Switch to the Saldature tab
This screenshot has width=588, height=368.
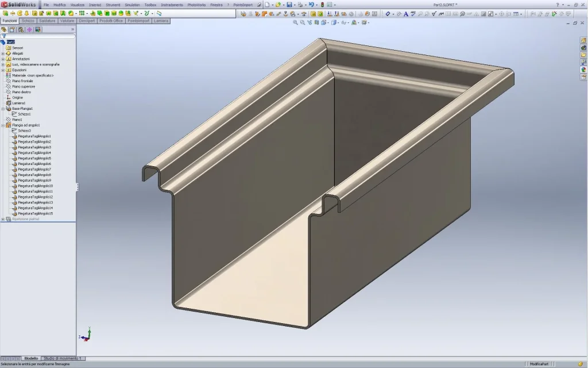point(47,21)
